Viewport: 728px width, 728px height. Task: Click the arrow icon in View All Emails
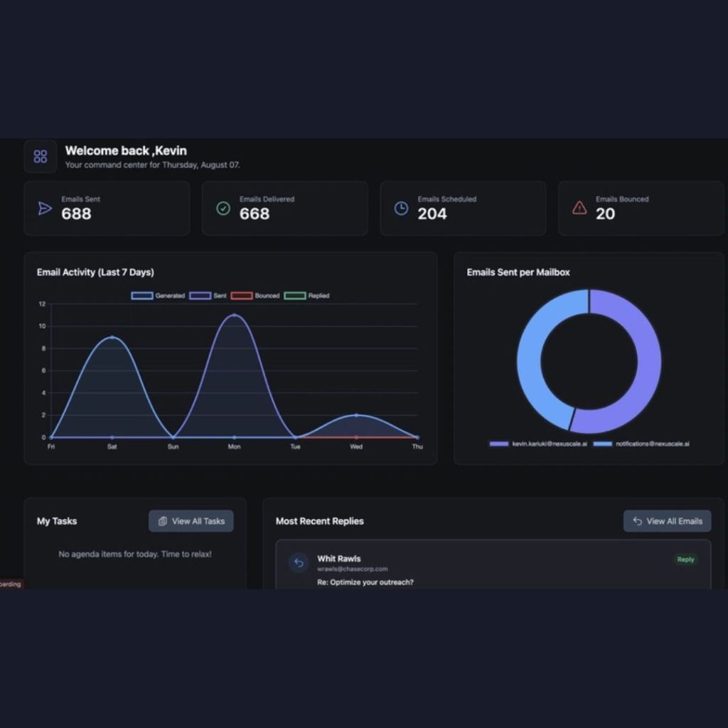[x=638, y=521]
